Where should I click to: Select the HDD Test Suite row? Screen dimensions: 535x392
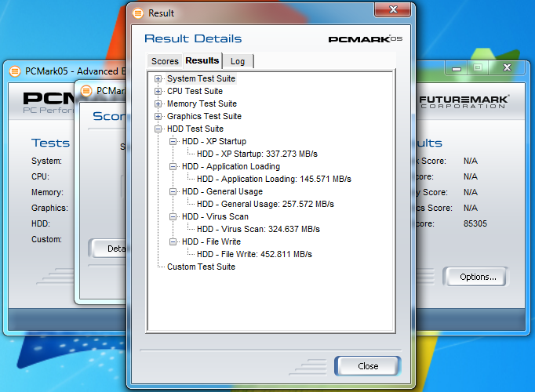click(x=195, y=129)
